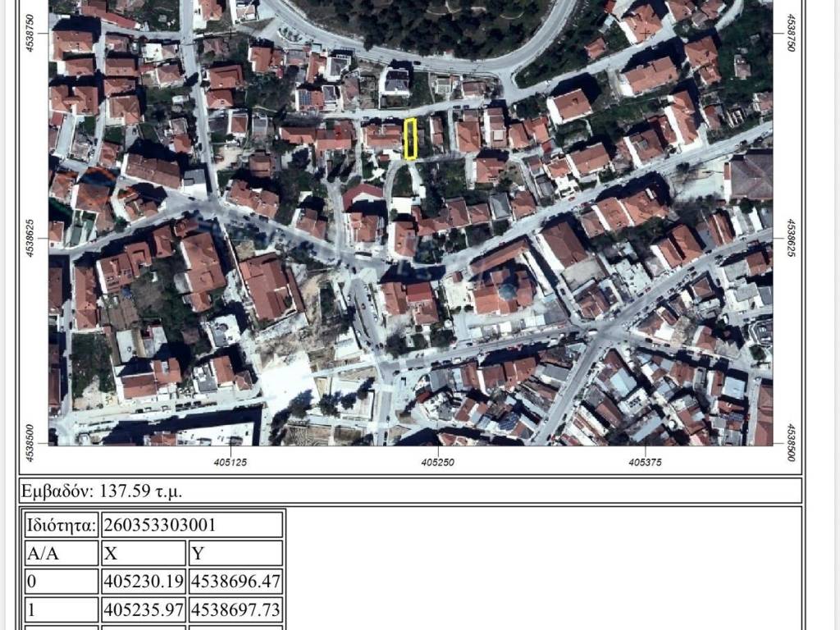This screenshot has width=840, height=630.
Task: Click the 4538500 label on the map's left edge
Action: click(31, 443)
